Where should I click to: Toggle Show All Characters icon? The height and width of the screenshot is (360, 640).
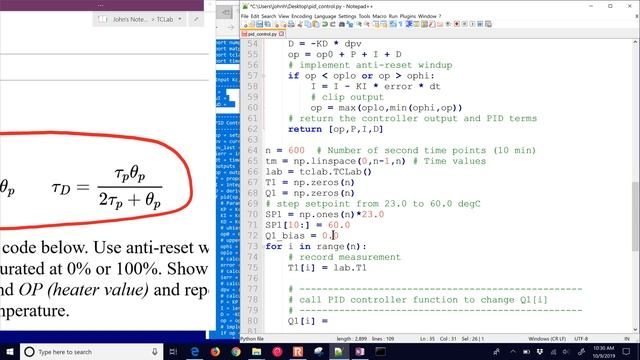click(x=400, y=24)
